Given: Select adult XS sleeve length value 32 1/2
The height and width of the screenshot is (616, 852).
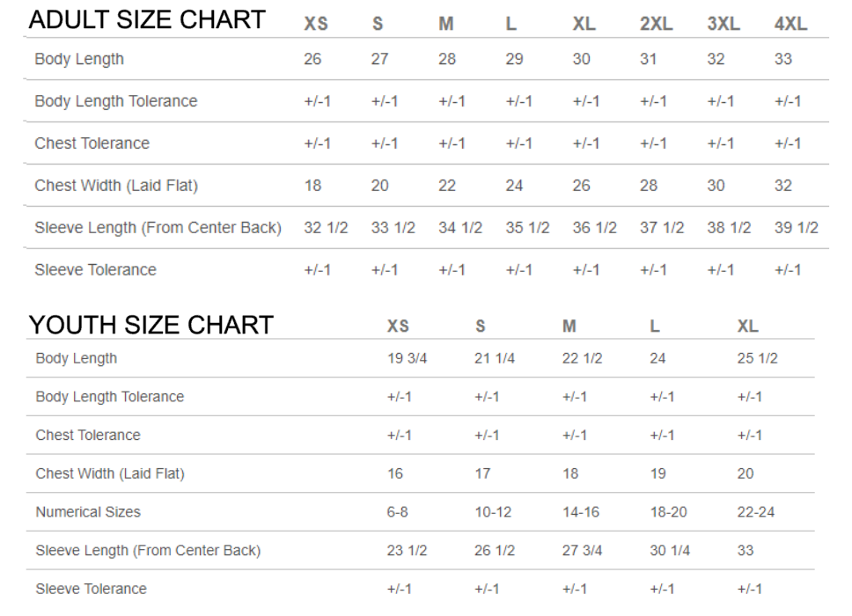Looking at the screenshot, I should tap(326, 228).
